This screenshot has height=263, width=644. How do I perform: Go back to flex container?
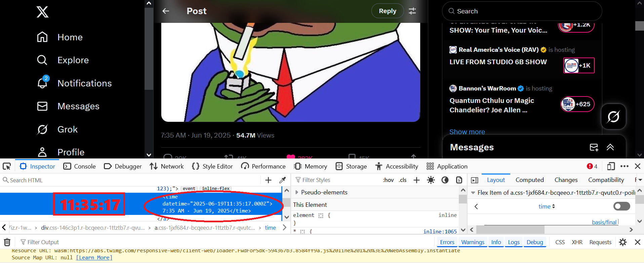click(476, 206)
